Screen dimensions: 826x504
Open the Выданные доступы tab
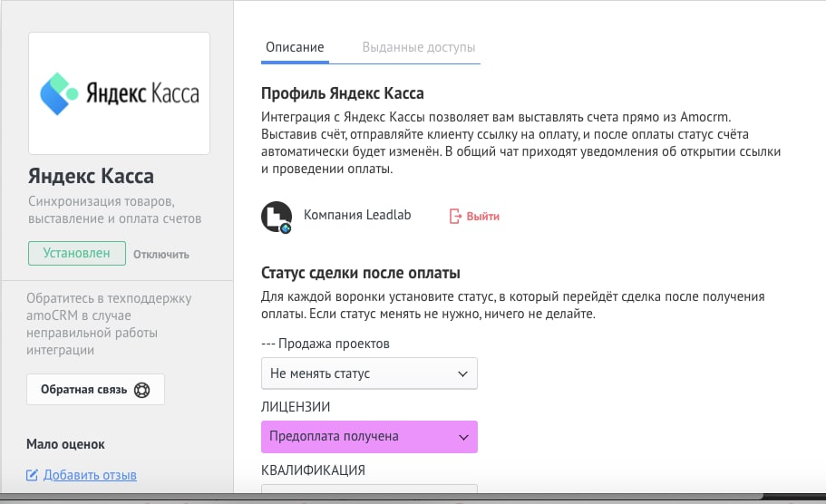coord(418,47)
